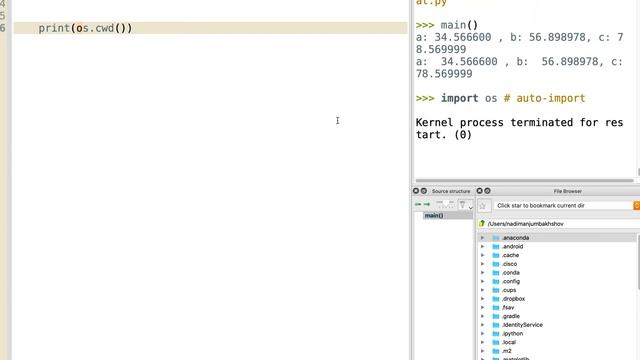The height and width of the screenshot is (360, 640).
Task: Select the .android folder icon
Action: point(496,247)
